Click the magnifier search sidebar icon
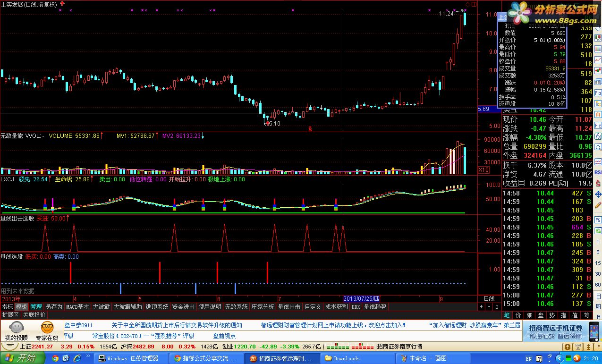The height and width of the screenshot is (364, 602). tap(598, 147)
